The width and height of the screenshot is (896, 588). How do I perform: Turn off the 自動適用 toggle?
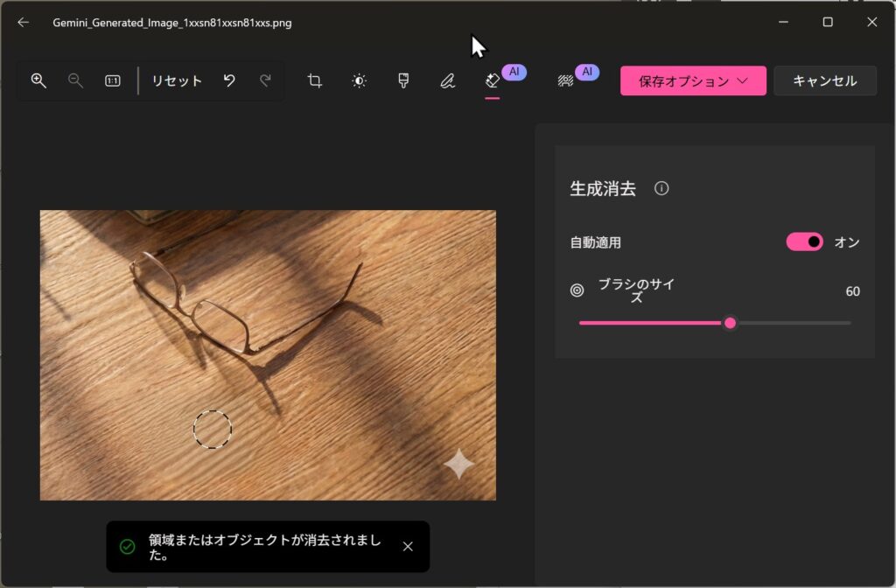pos(804,242)
